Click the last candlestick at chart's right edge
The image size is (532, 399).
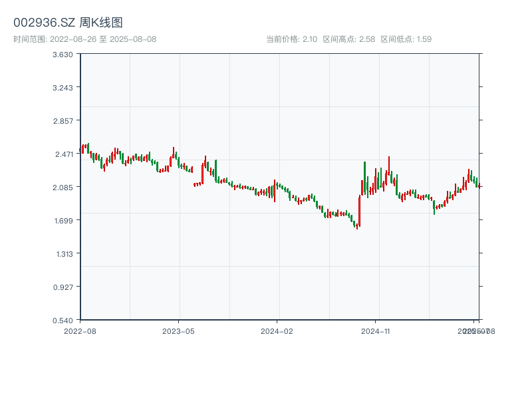point(479,186)
